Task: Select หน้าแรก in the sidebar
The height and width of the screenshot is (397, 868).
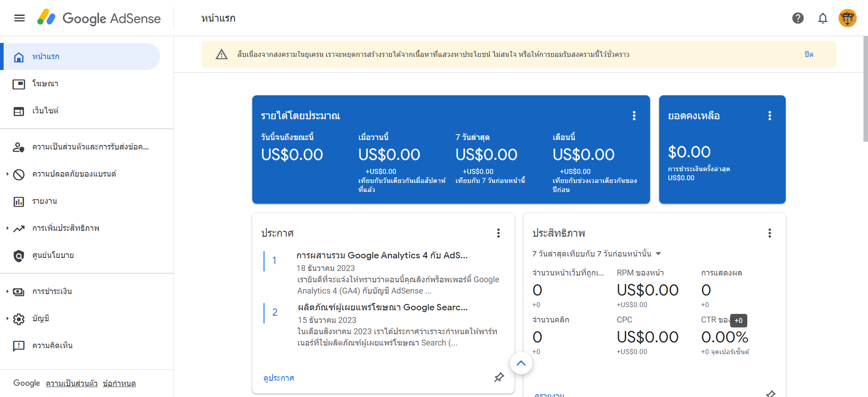Action: pyautogui.click(x=80, y=56)
